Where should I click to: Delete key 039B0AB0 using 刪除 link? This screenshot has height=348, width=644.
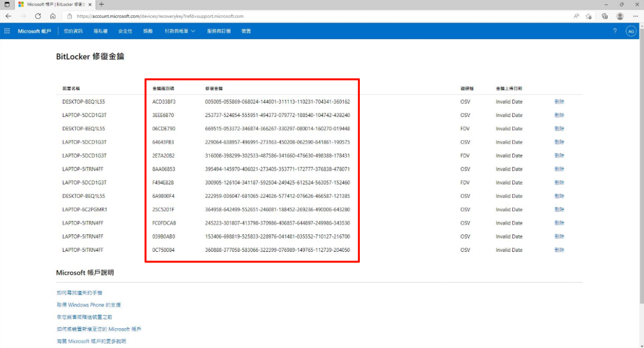559,237
